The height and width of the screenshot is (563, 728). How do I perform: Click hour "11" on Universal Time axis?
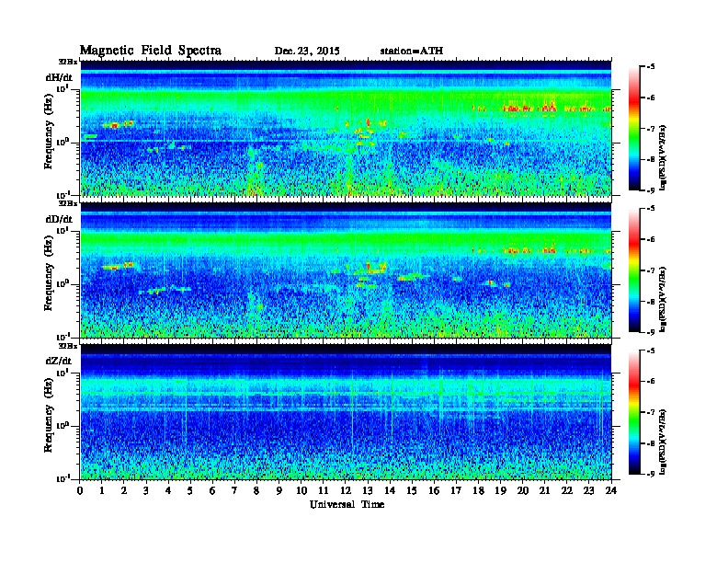324,491
